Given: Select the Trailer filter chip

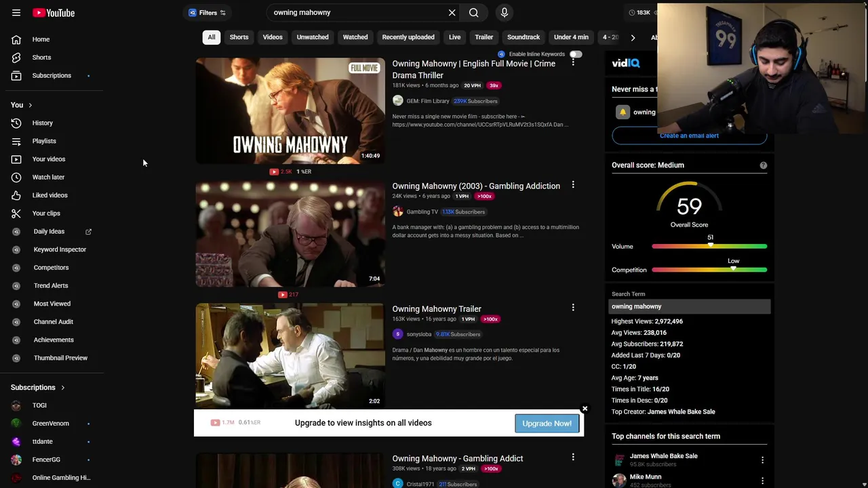Looking at the screenshot, I should click(x=484, y=37).
